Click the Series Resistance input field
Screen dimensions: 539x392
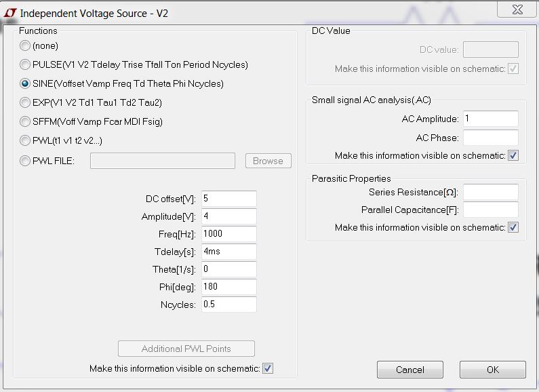click(x=491, y=192)
